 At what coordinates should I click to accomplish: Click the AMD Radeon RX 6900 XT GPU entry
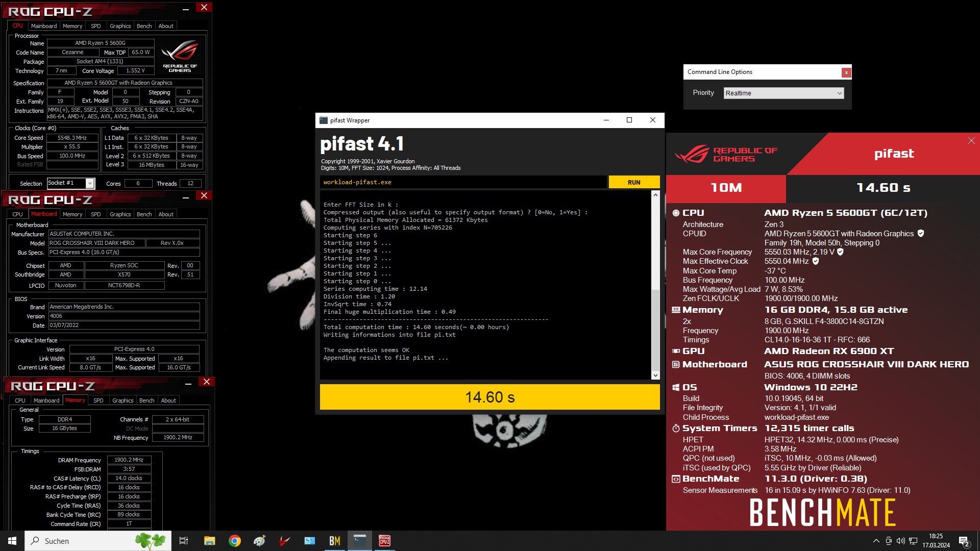[x=829, y=351]
